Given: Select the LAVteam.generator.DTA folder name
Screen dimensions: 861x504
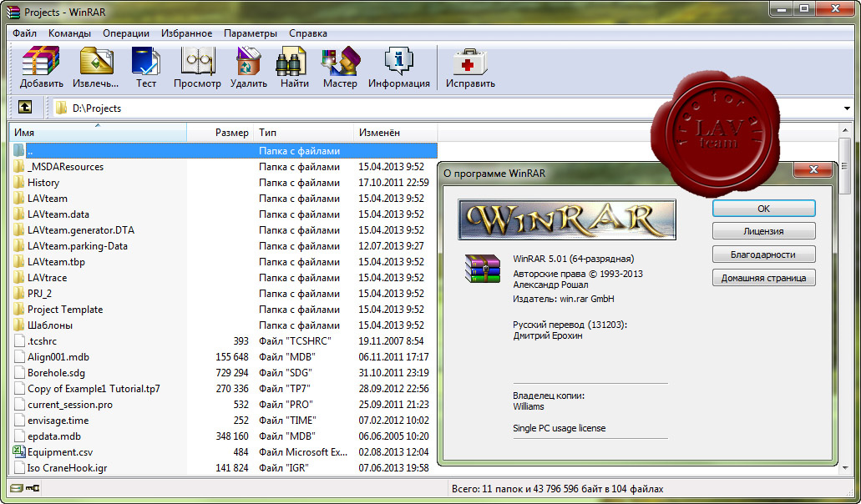Looking at the screenshot, I should (x=81, y=229).
